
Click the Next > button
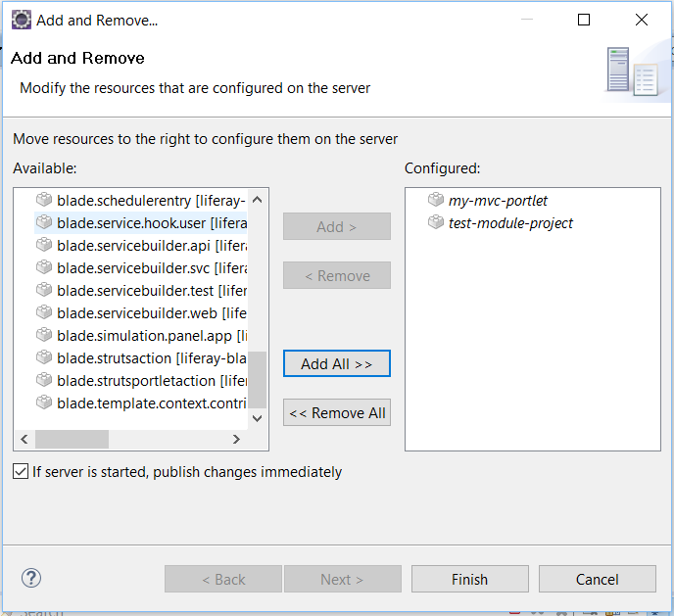(x=343, y=579)
